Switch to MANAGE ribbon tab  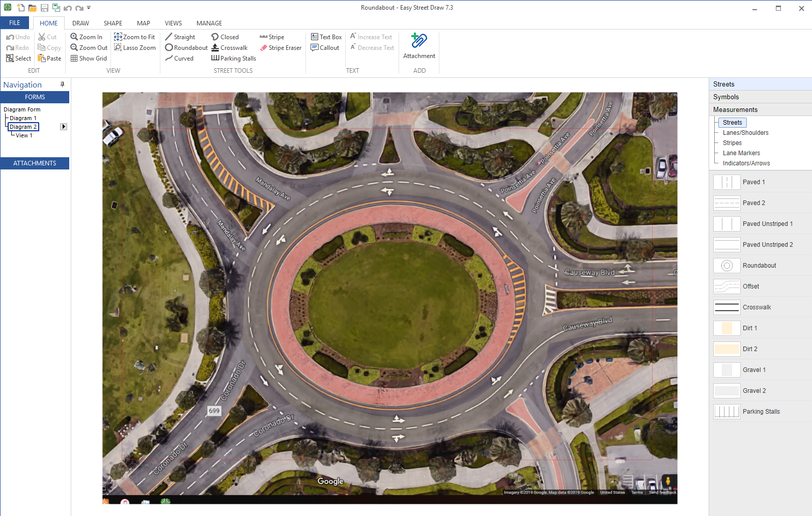[209, 23]
